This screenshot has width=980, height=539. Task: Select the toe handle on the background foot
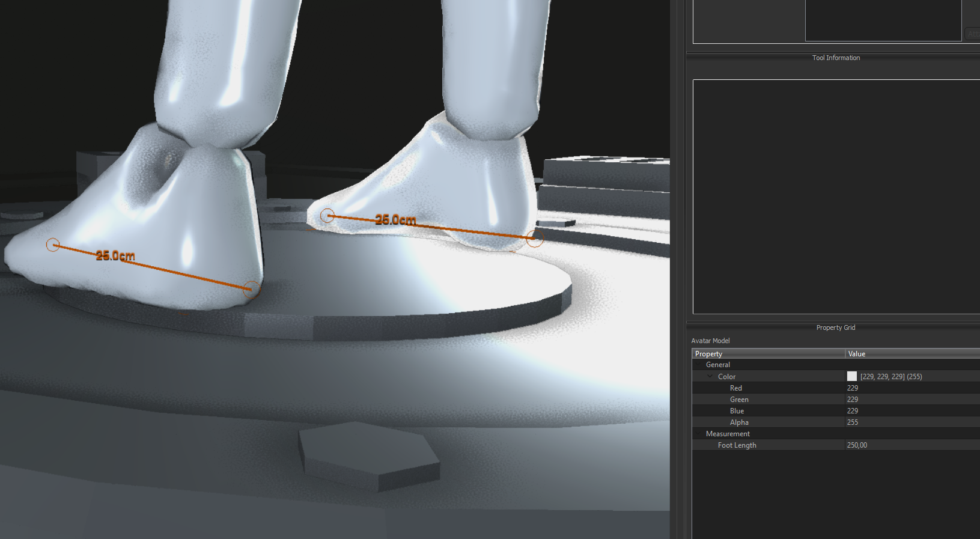[327, 216]
